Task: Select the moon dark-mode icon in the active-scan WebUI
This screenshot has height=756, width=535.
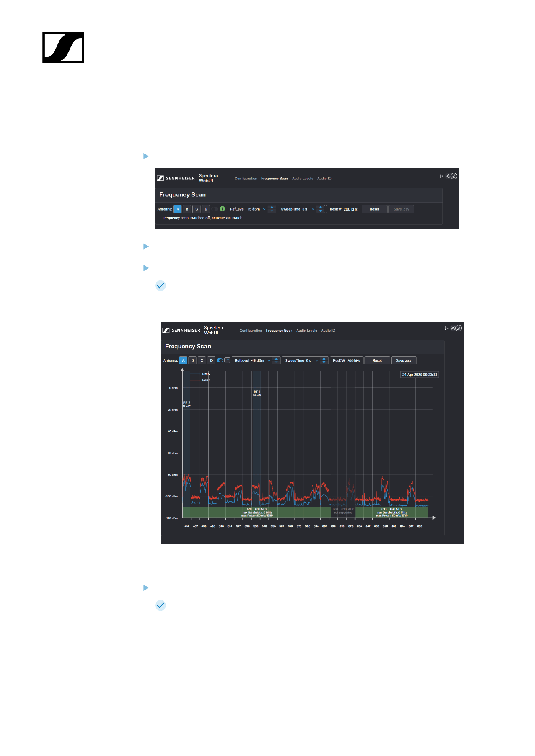Action: [459, 328]
